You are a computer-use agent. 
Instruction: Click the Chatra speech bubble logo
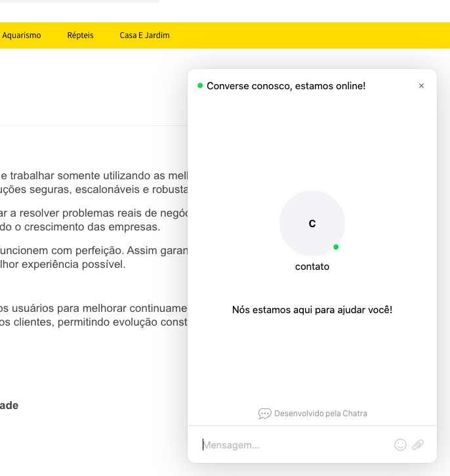(x=264, y=414)
